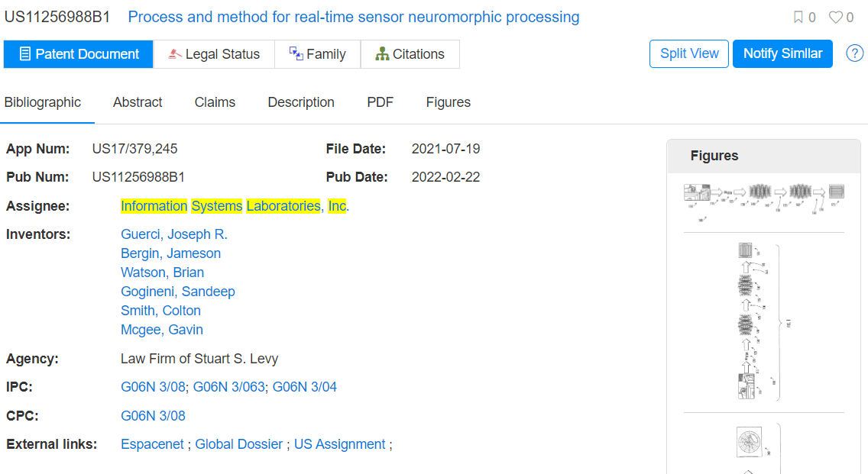The image size is (868, 474).
Task: Click the heart favorite icon
Action: [835, 17]
